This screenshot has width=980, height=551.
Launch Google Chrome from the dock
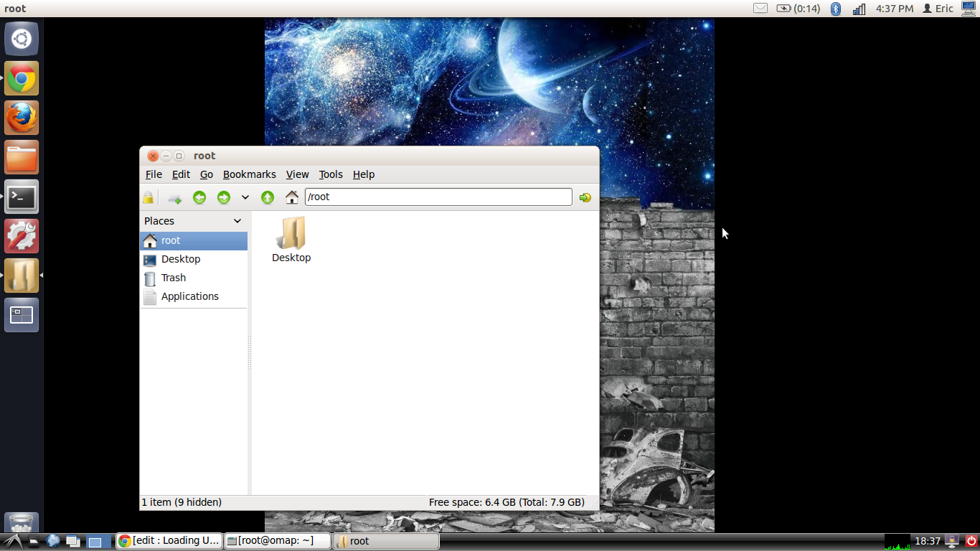(x=21, y=78)
